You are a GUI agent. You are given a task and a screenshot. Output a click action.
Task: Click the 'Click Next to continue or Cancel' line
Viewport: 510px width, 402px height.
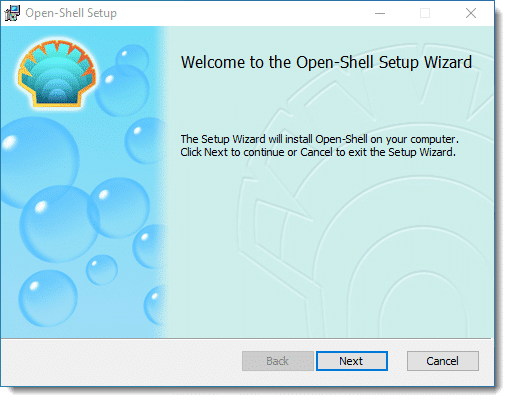coord(318,152)
